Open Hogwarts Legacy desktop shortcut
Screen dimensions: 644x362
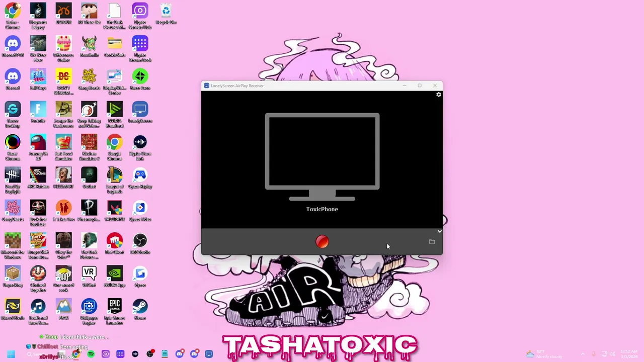(38, 15)
